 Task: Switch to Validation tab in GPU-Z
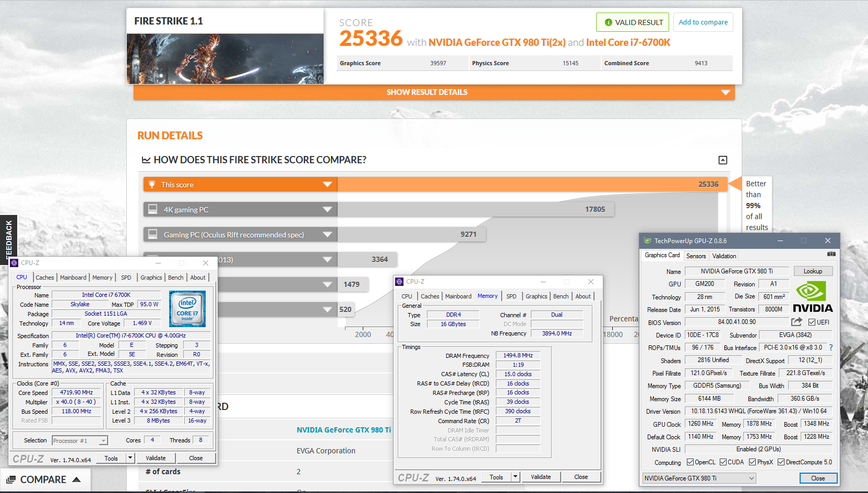point(724,256)
